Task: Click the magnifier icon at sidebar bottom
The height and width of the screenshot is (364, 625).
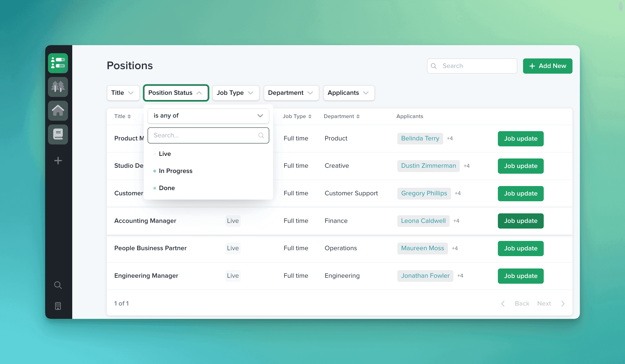Action: click(x=58, y=285)
